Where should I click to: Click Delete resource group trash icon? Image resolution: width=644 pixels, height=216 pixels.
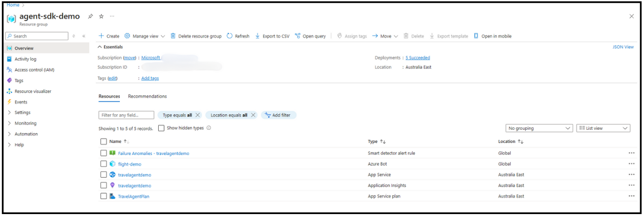point(173,36)
